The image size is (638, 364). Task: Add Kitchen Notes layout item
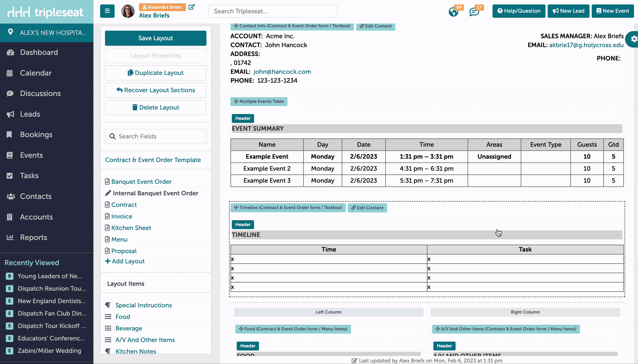click(x=136, y=351)
